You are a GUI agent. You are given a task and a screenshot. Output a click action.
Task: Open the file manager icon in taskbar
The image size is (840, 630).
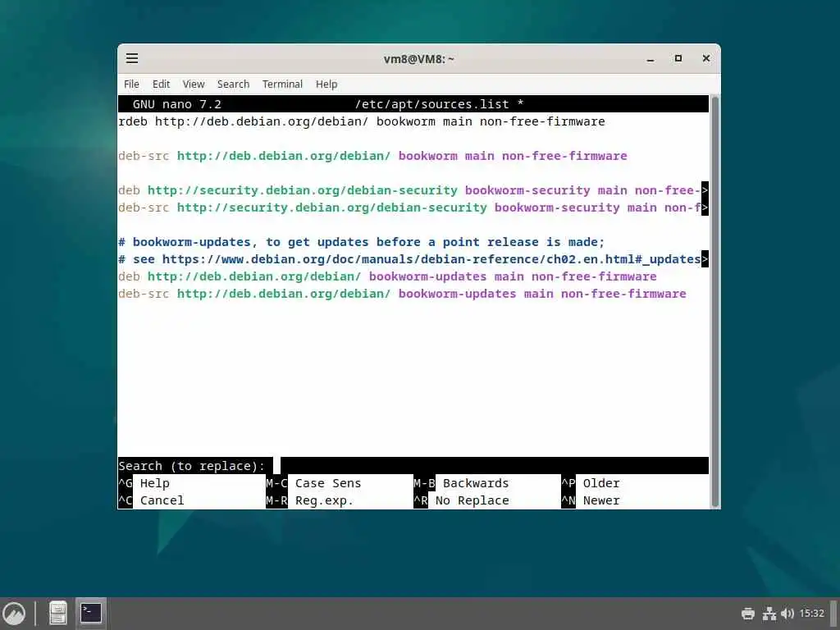click(58, 614)
